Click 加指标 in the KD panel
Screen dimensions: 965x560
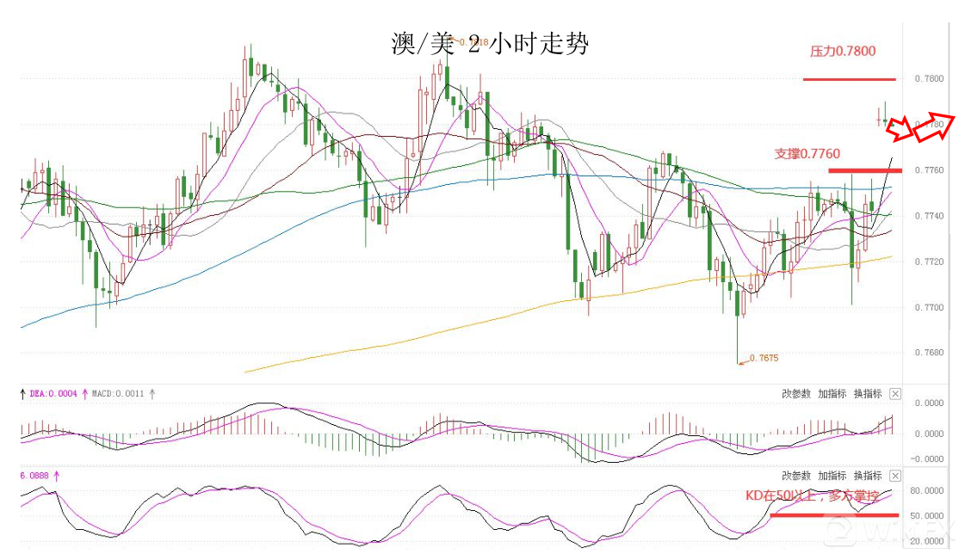[832, 476]
